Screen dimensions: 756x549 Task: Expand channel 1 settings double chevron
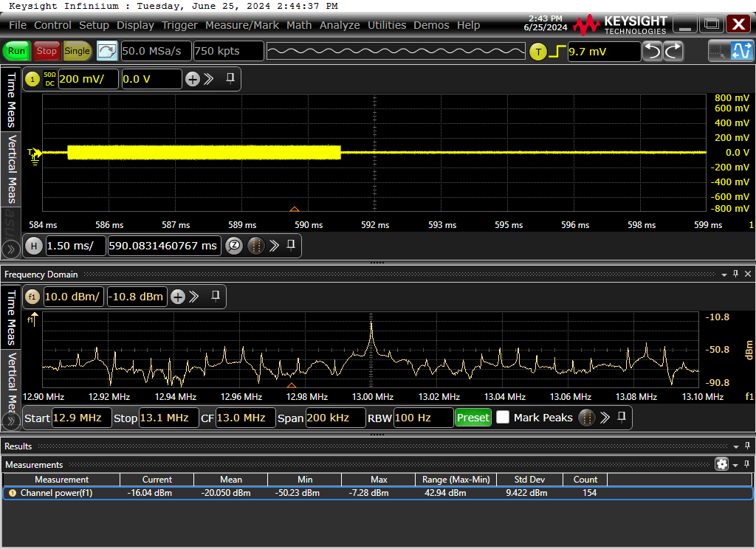[209, 79]
